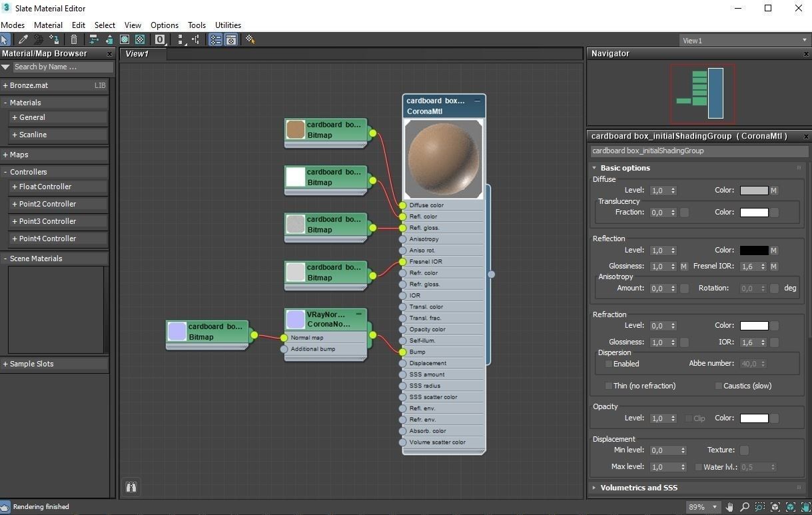Expand the Sample Slots group
The width and height of the screenshot is (812, 515).
(5, 364)
